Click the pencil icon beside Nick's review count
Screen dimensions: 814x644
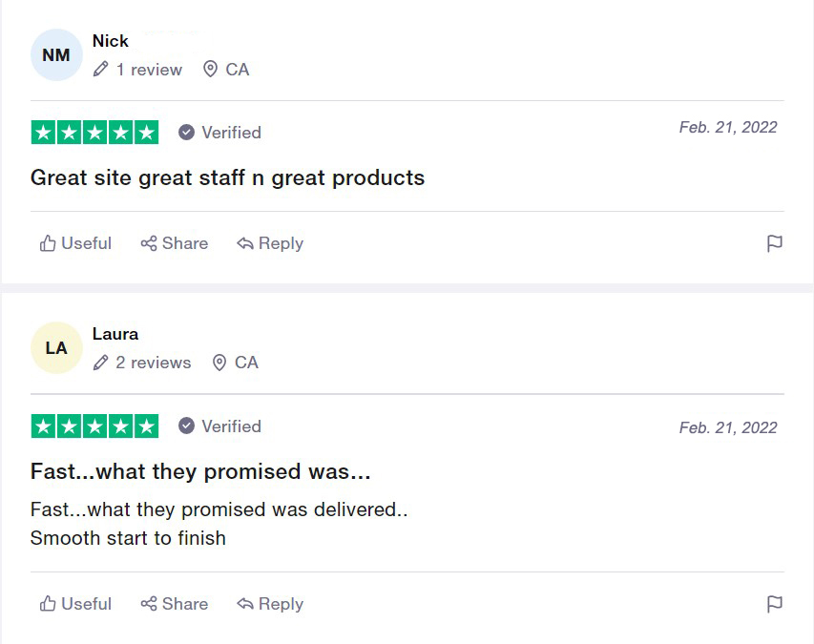(101, 70)
